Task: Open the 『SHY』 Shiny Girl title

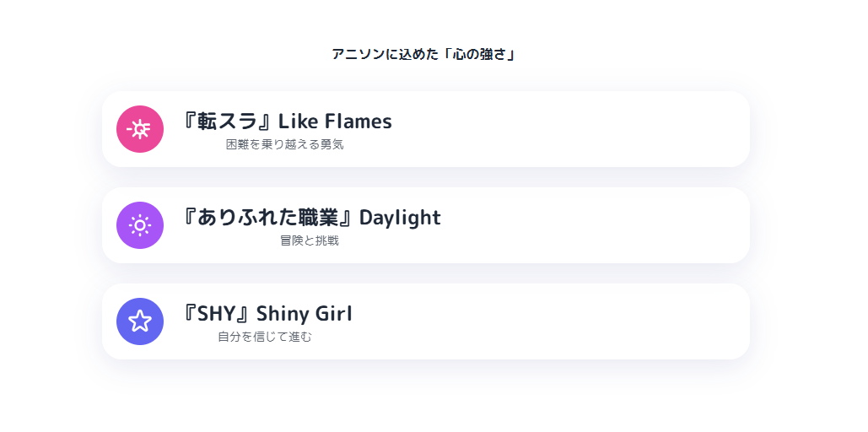Action: click(x=267, y=314)
